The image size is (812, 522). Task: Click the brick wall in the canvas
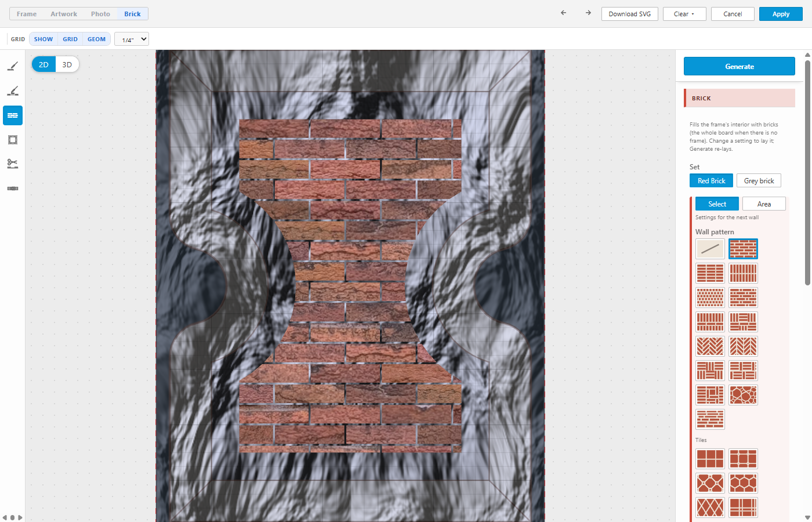point(350,285)
